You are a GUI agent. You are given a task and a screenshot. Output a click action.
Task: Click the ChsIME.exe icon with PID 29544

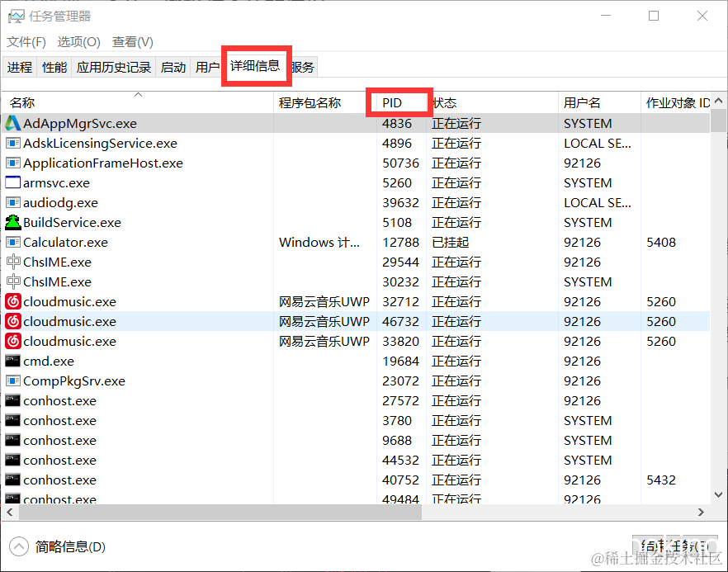click(13, 262)
